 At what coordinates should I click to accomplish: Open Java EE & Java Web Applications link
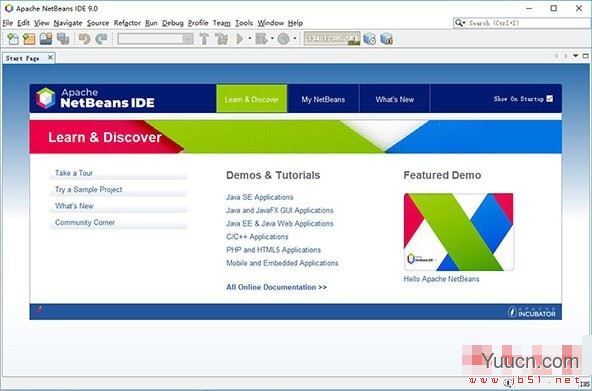click(280, 223)
